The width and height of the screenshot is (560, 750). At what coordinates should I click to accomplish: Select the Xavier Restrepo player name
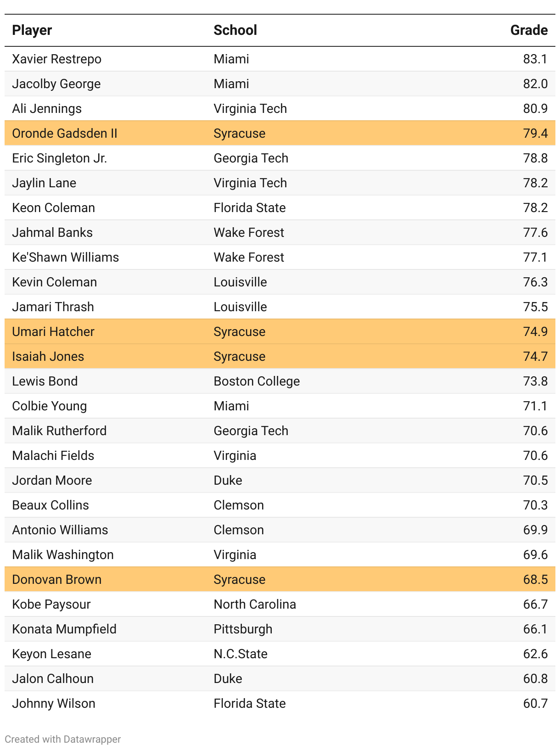[57, 59]
